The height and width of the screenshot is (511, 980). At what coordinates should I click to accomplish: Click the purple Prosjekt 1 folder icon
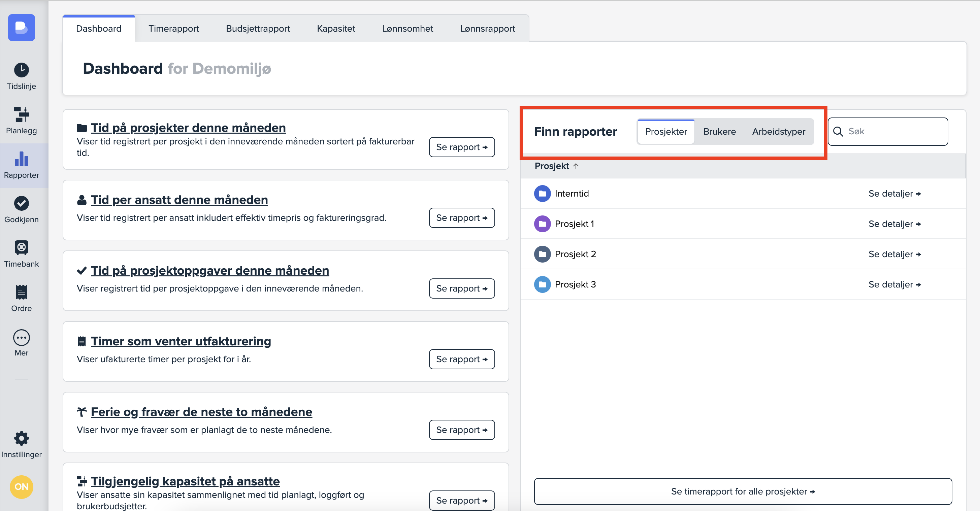[x=542, y=224]
